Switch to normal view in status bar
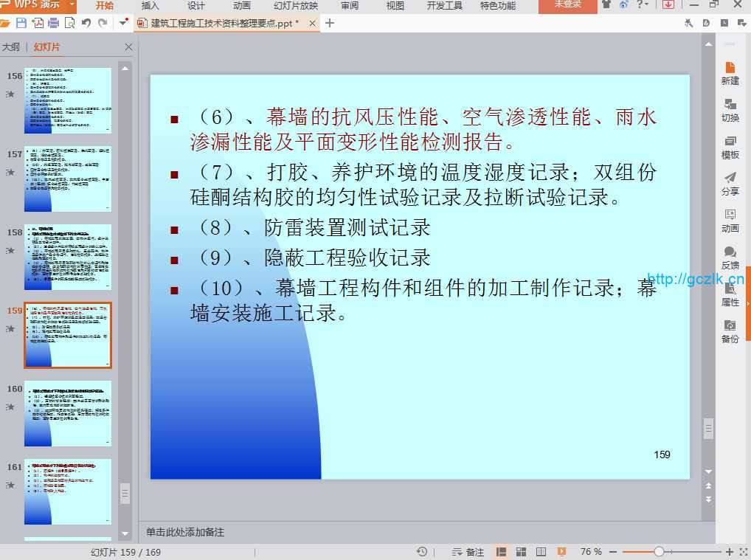 (x=502, y=552)
